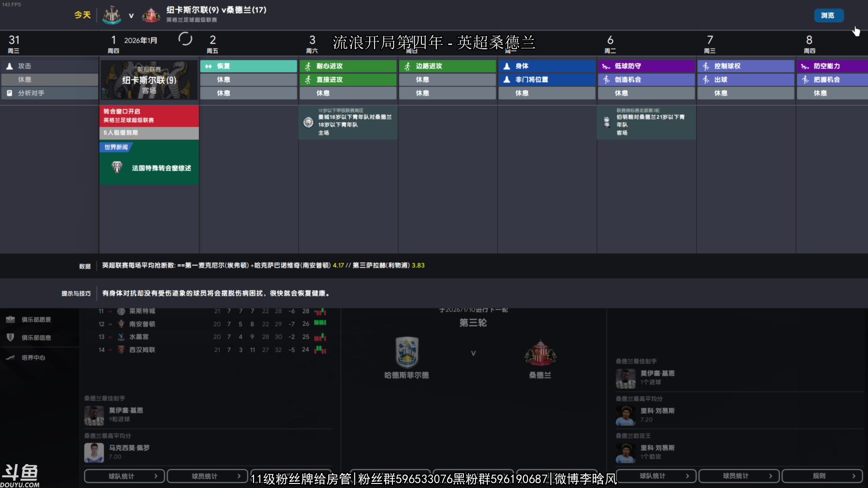Open 曼城18岁以下 youth fixture entry

coord(348,122)
